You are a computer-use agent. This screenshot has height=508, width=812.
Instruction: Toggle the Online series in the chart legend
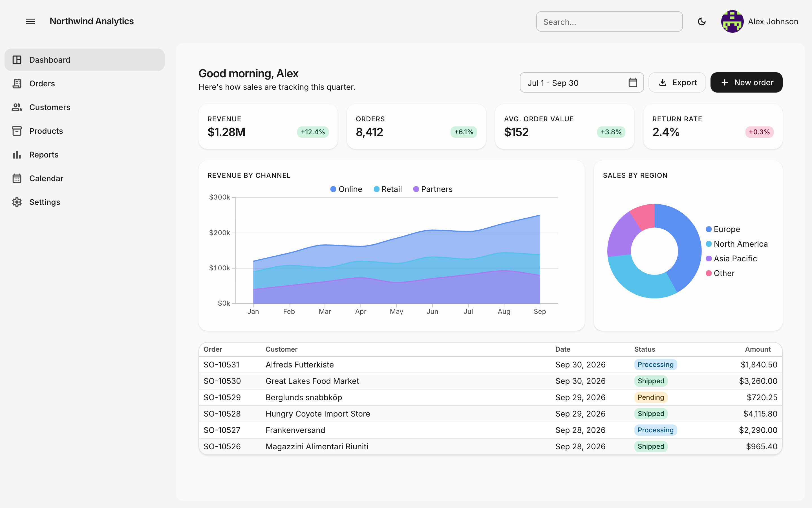(x=346, y=189)
